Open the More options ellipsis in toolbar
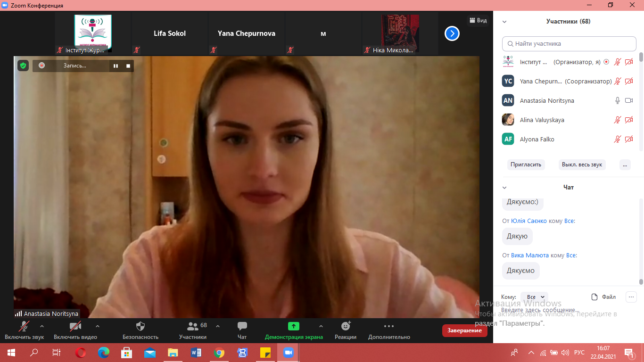Screen dimensions: 644x362 388,326
